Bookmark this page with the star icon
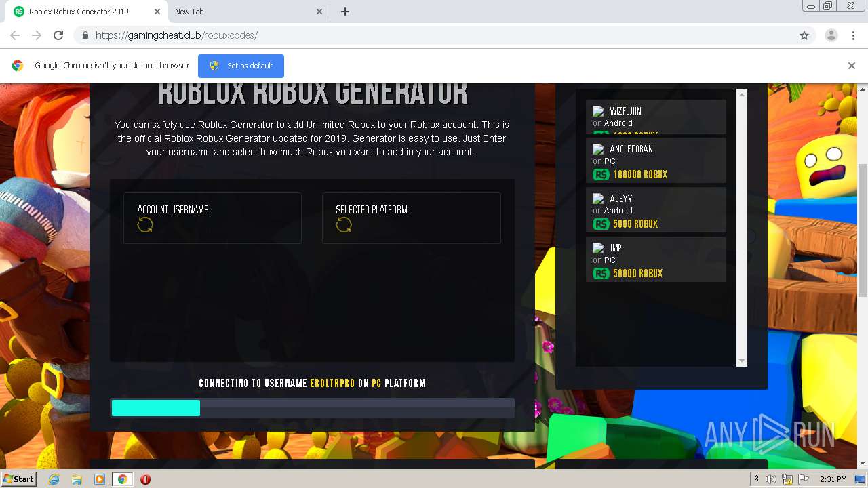 (804, 35)
